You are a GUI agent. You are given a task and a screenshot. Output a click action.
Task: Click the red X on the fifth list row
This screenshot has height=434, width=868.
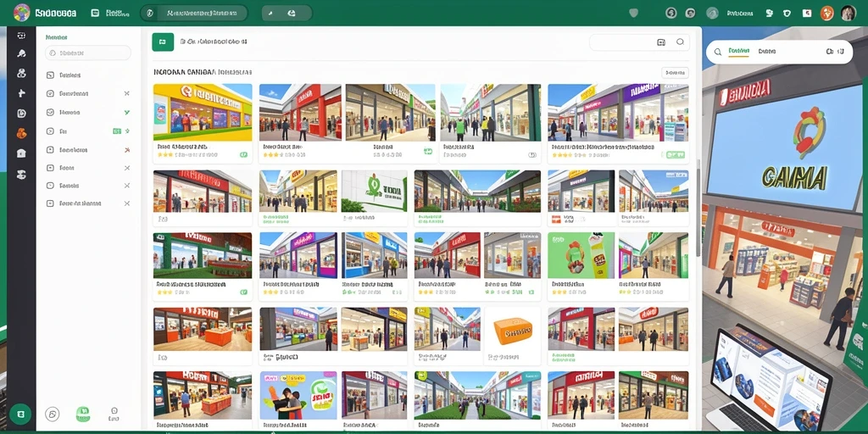127,149
